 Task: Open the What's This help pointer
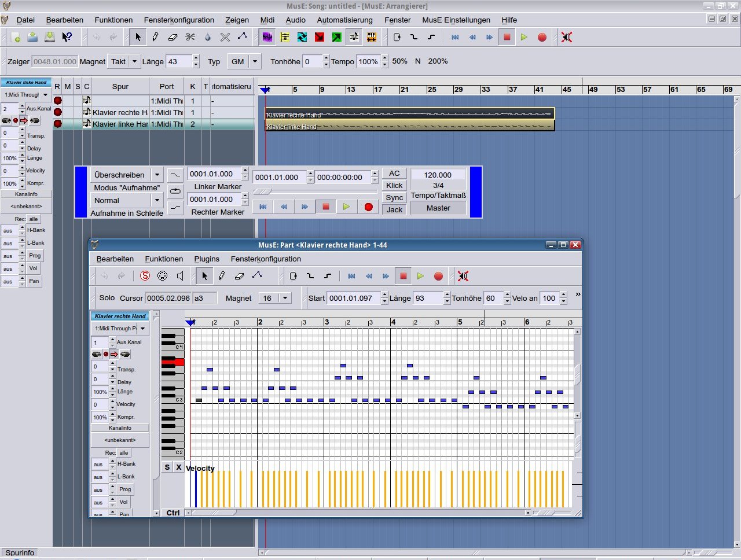coord(67,37)
